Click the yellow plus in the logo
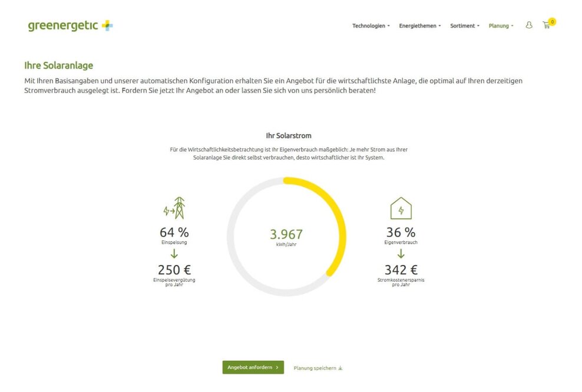582x392 pixels. 107,25
